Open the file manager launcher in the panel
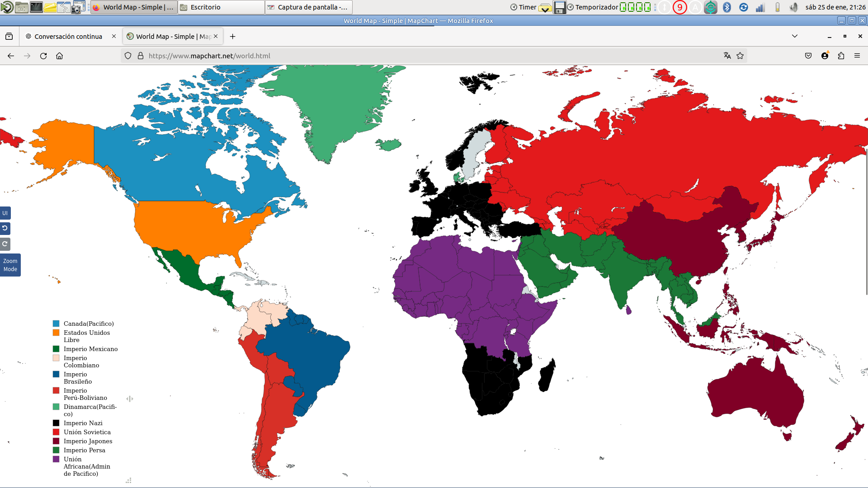The height and width of the screenshot is (488, 868). point(21,7)
